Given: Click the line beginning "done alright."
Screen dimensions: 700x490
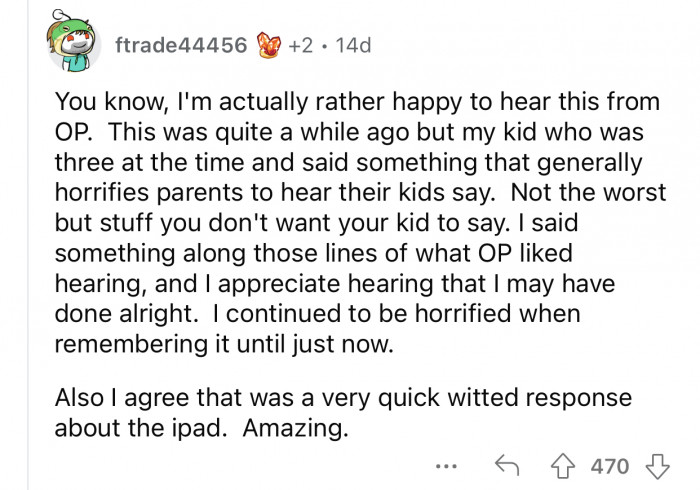Looking at the screenshot, I should (x=318, y=313).
